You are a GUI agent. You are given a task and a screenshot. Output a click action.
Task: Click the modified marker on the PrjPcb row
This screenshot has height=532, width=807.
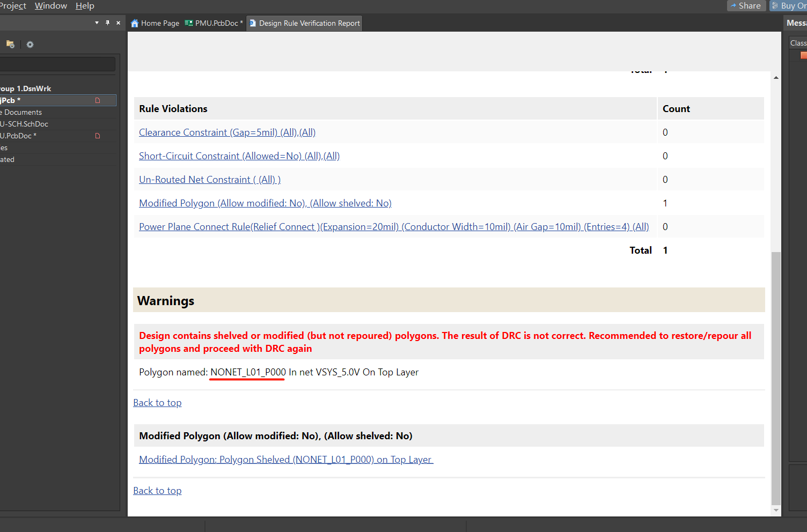click(x=98, y=100)
